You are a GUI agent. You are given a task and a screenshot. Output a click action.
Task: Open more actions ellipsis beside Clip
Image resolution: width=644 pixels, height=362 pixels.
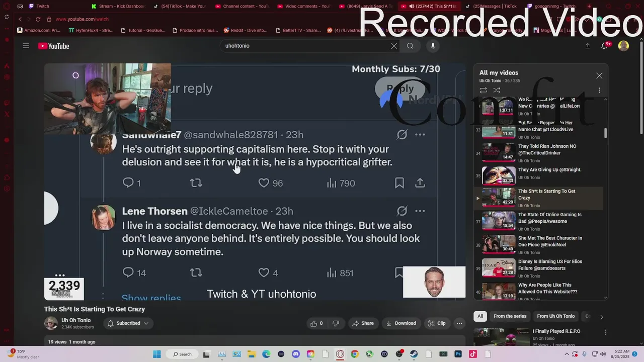(x=459, y=323)
